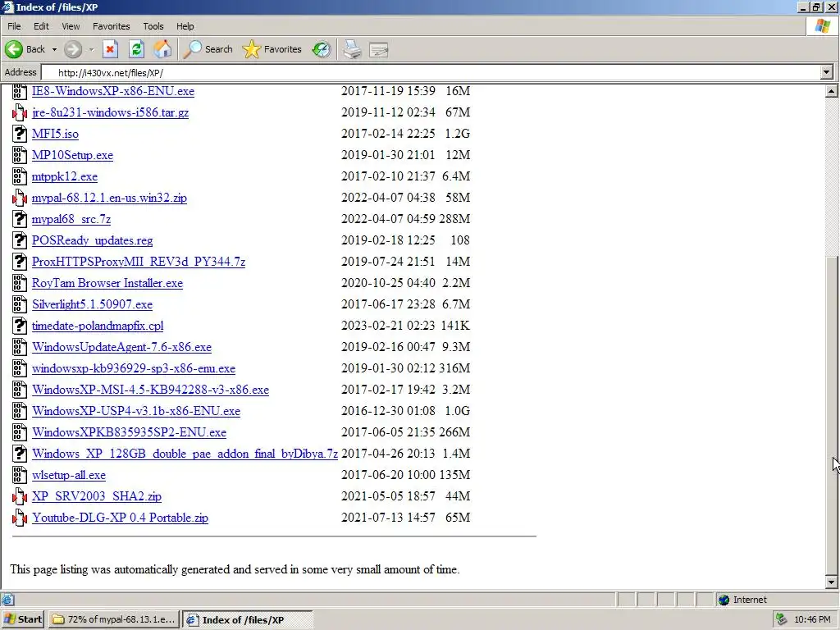Click the 2022-04-07 04:59 date for mypal68_src.7z
This screenshot has height=630, width=840.
[x=388, y=218]
